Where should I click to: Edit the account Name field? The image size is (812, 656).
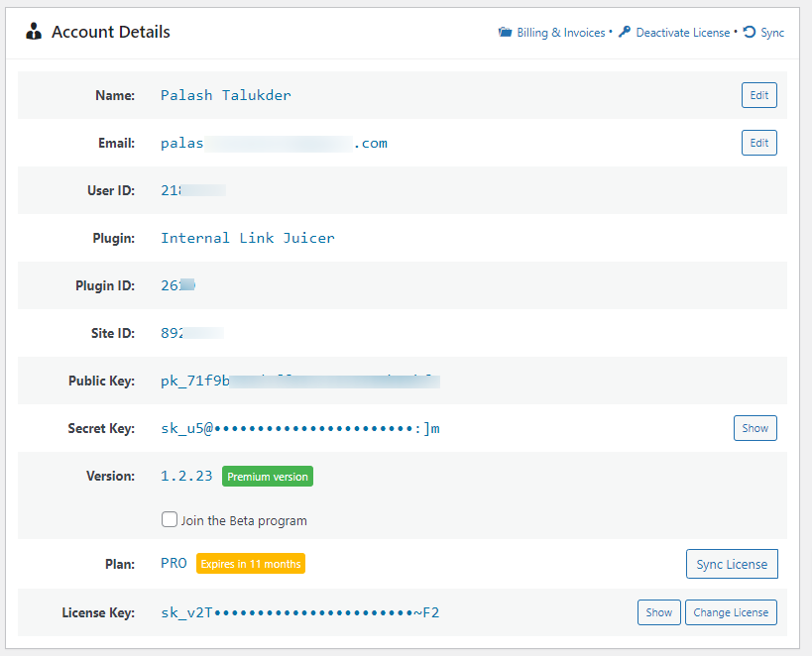(x=758, y=95)
